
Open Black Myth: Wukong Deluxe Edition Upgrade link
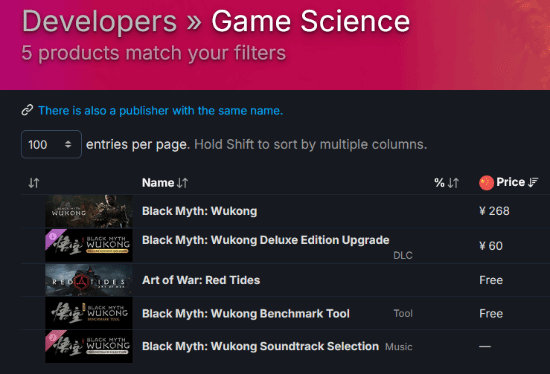coord(266,240)
